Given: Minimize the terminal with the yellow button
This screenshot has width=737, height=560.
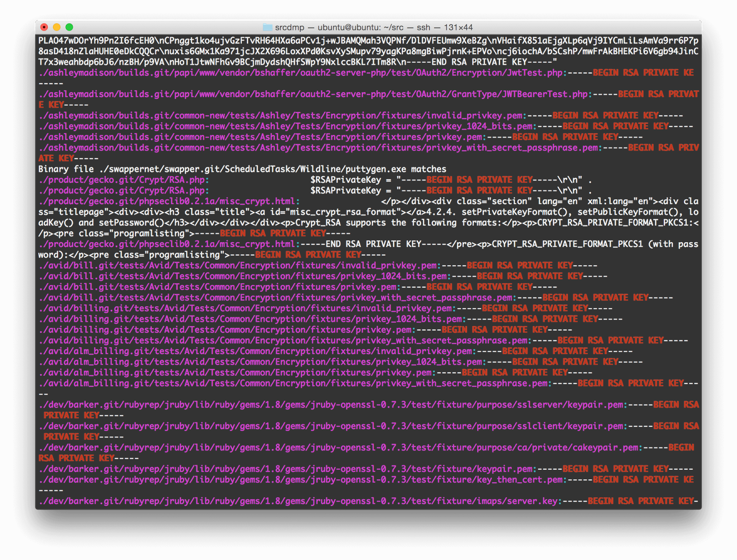Looking at the screenshot, I should pyautogui.click(x=57, y=27).
